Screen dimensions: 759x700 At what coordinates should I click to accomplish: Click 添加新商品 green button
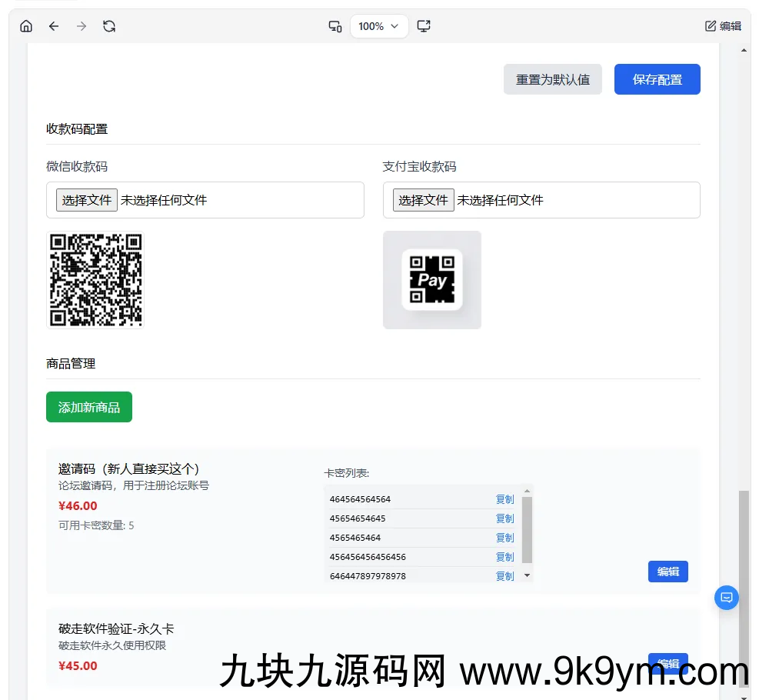(x=89, y=407)
